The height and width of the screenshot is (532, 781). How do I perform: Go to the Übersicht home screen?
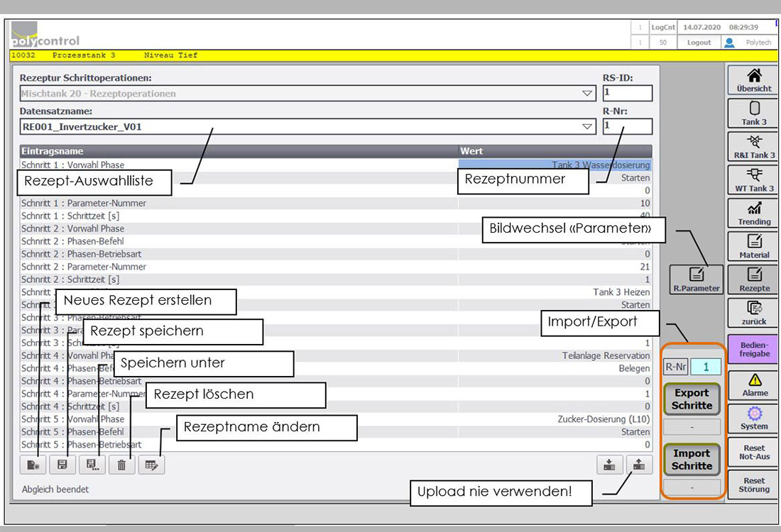754,80
